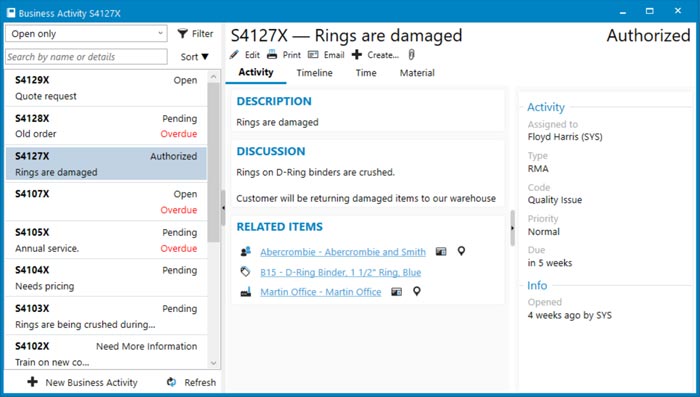Switch to the Timeline tab
The image size is (700, 397).
314,73
